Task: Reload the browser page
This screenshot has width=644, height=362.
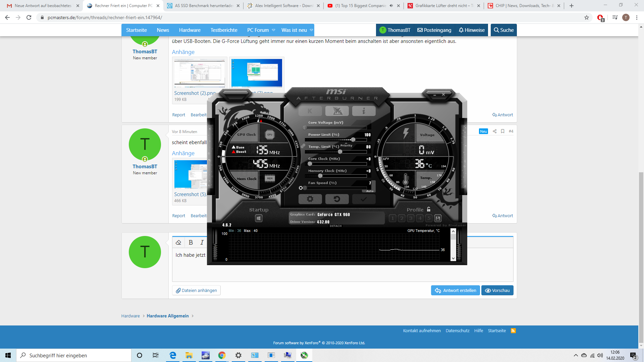Action: pyautogui.click(x=29, y=17)
